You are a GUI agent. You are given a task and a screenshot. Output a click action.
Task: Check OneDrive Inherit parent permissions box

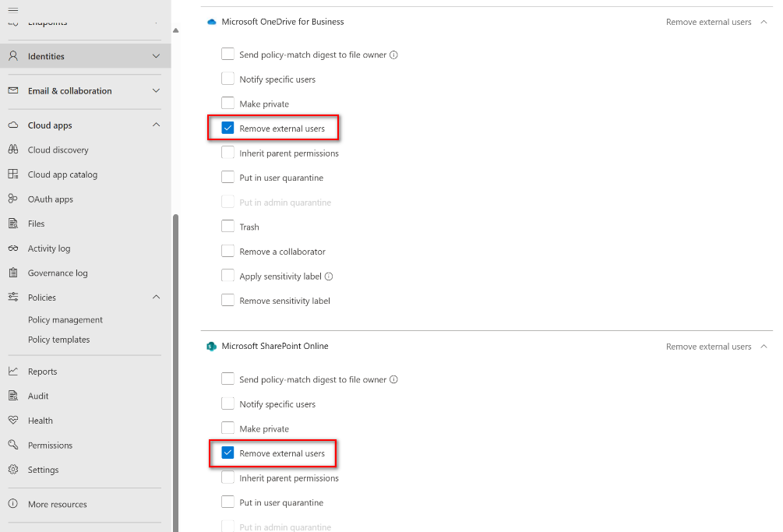click(x=227, y=153)
